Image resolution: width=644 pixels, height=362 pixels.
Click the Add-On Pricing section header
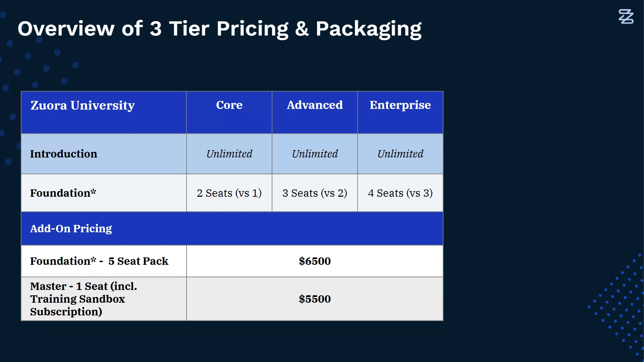coord(71,229)
